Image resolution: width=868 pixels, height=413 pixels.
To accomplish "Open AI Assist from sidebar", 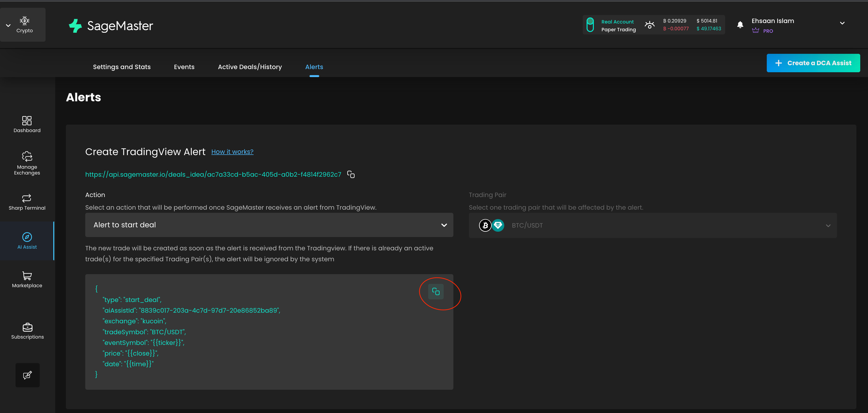I will [27, 241].
